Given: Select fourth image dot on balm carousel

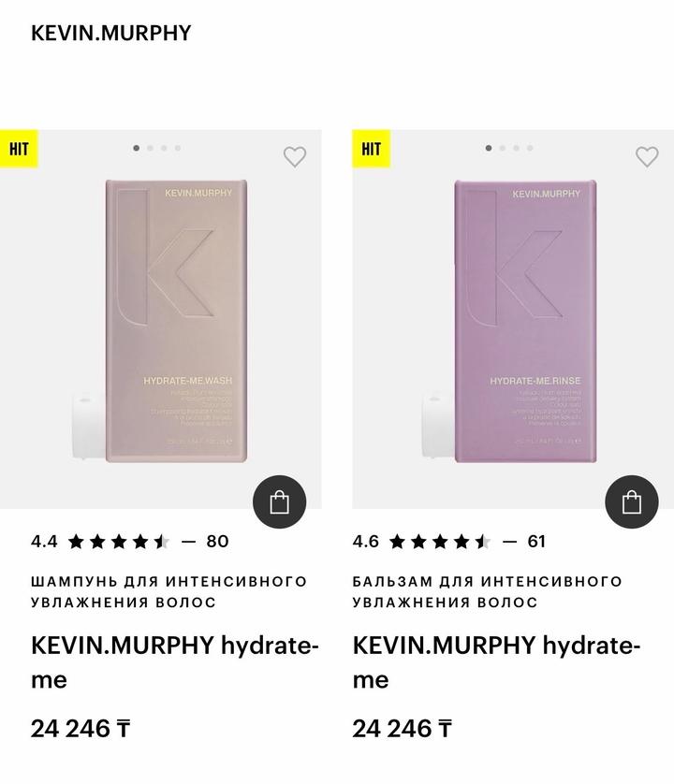Looking at the screenshot, I should click(530, 148).
